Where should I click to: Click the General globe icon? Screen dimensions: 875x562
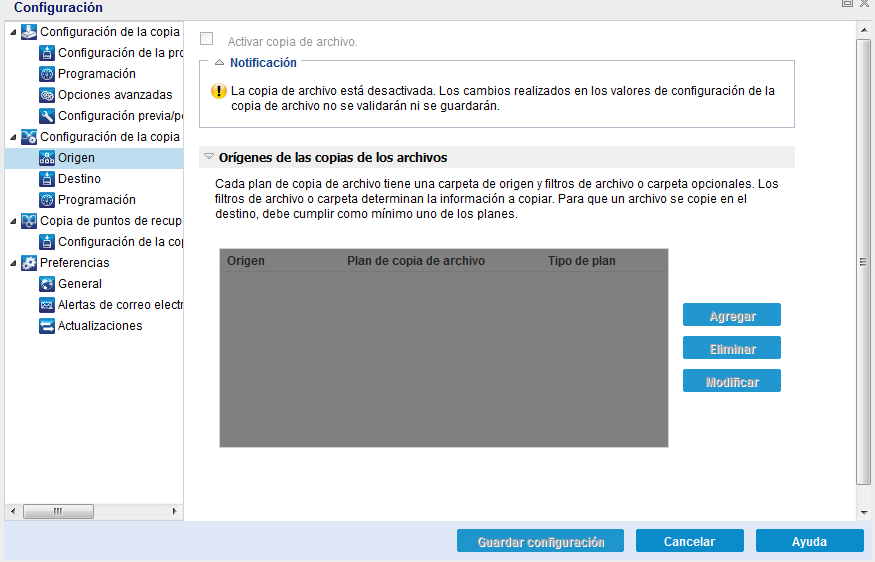[47, 284]
